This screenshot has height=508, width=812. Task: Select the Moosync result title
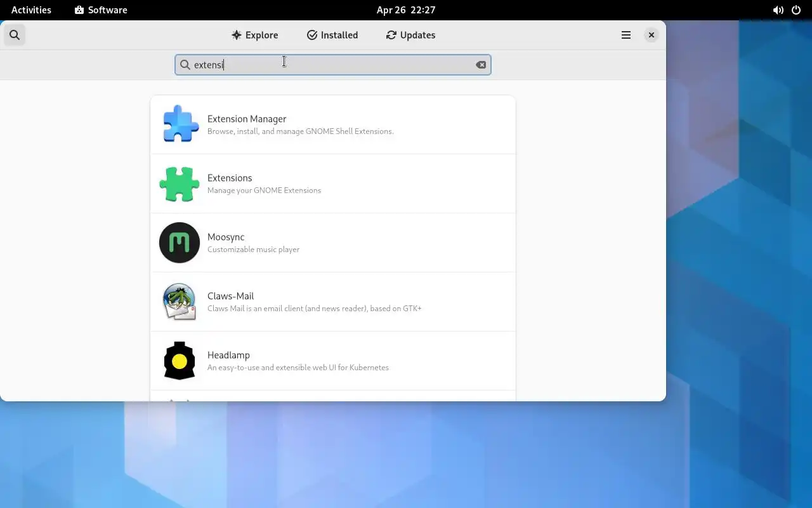tap(226, 237)
